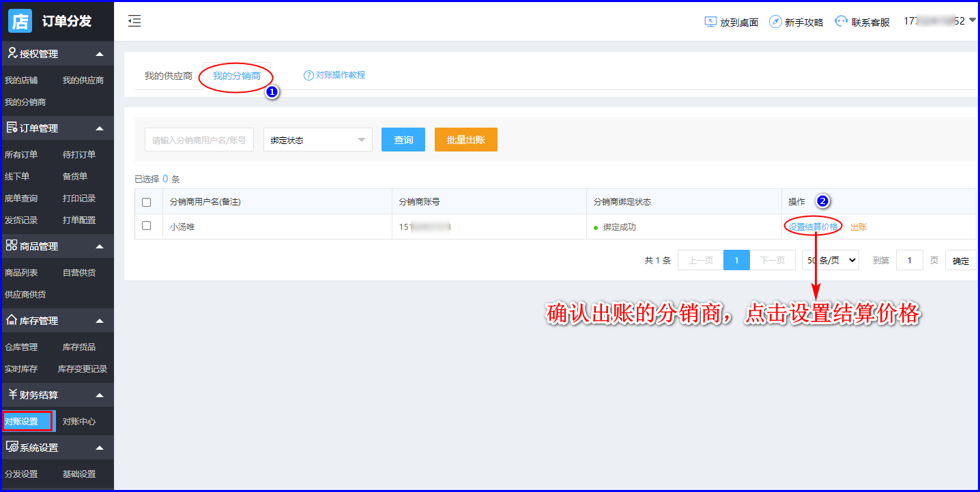Click the 授权管理 person icon
The height and width of the screenshot is (492, 980).
pyautogui.click(x=12, y=53)
